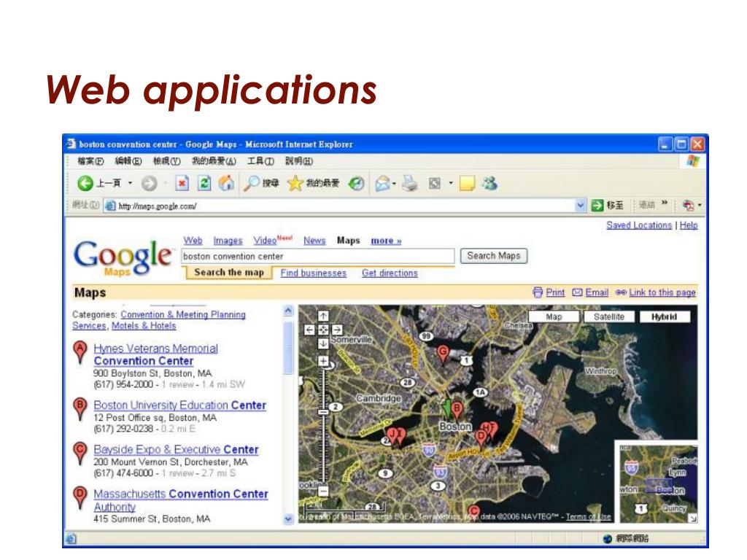Open Bayside Expo & Executive Center result
Screen dimensions: 747x560
[176, 449]
